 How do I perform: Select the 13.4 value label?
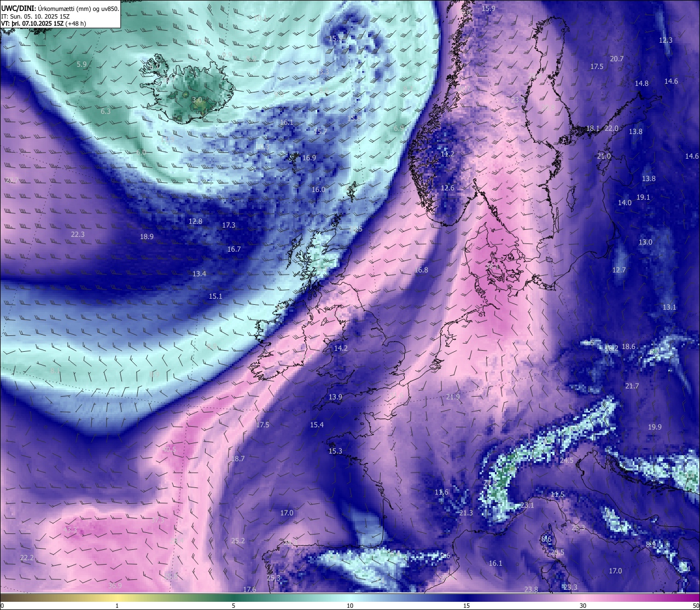199,274
